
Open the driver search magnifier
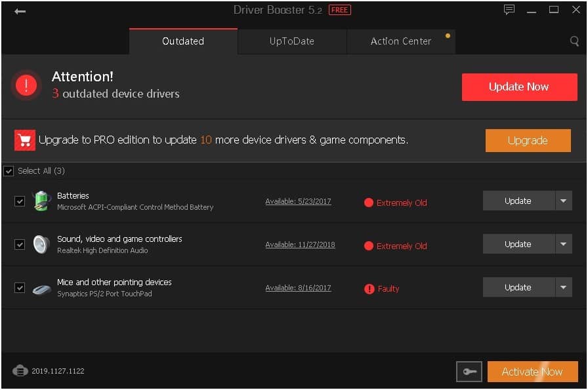click(x=574, y=41)
